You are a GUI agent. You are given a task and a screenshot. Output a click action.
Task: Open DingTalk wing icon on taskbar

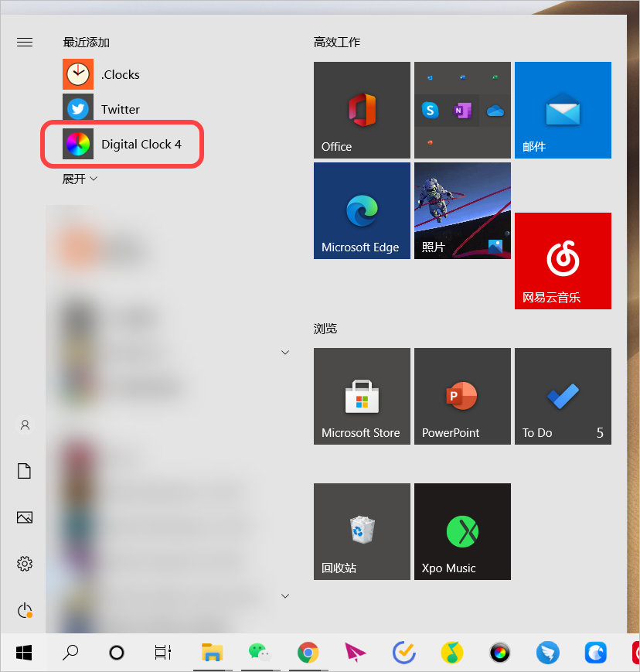click(548, 653)
